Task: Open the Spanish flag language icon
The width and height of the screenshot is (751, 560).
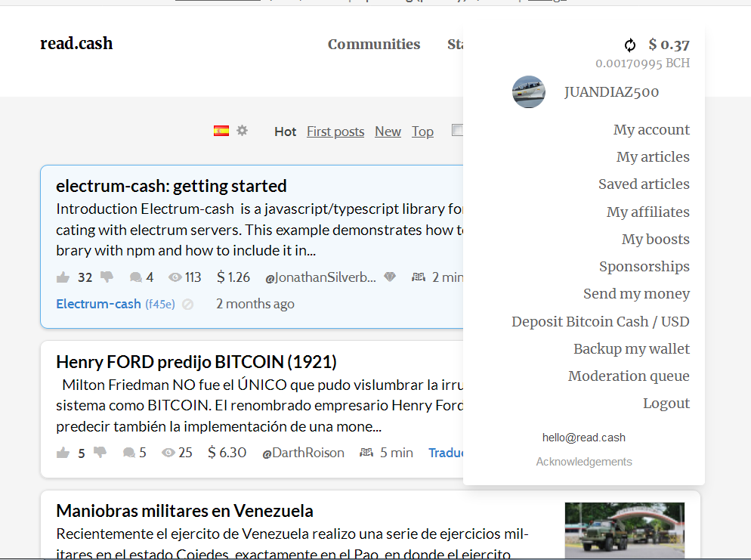Action: [221, 131]
